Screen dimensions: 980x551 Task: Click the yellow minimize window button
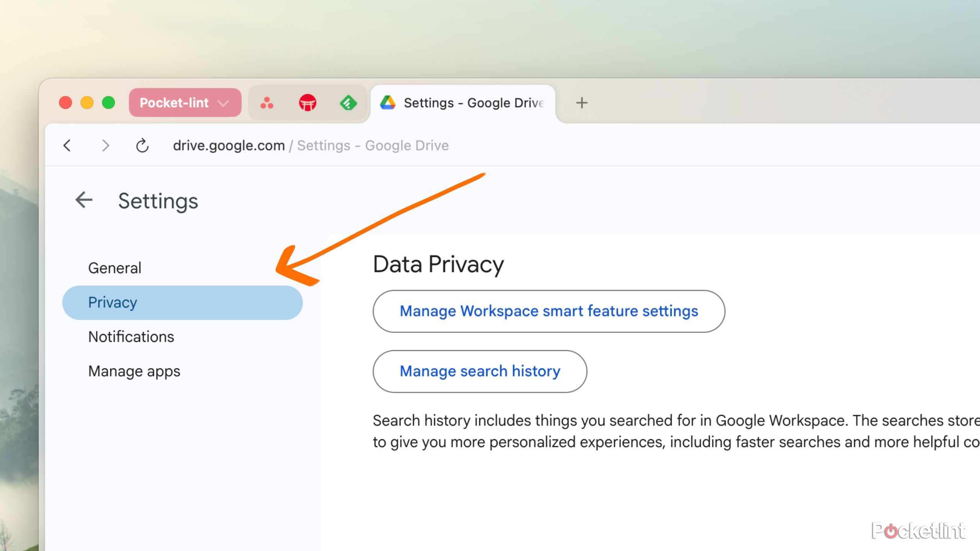coord(87,103)
